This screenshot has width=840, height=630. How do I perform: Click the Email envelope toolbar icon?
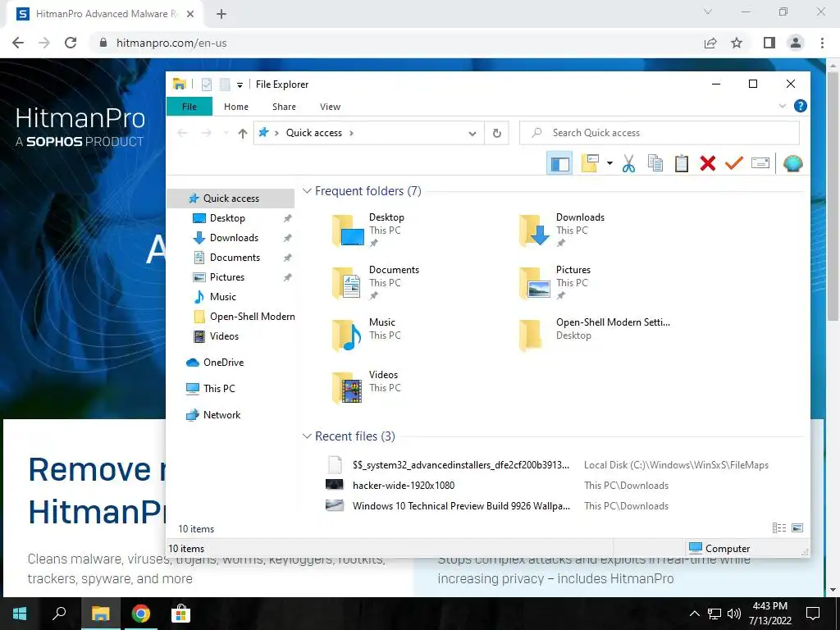(x=760, y=163)
